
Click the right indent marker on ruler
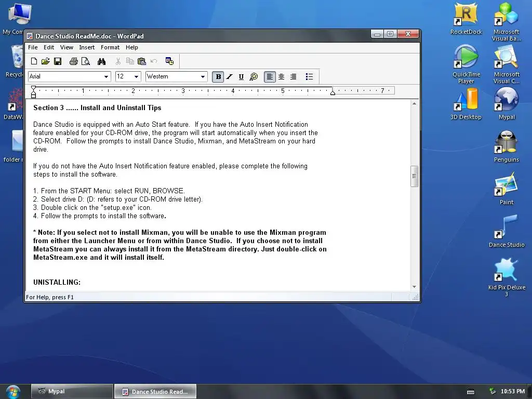click(333, 92)
